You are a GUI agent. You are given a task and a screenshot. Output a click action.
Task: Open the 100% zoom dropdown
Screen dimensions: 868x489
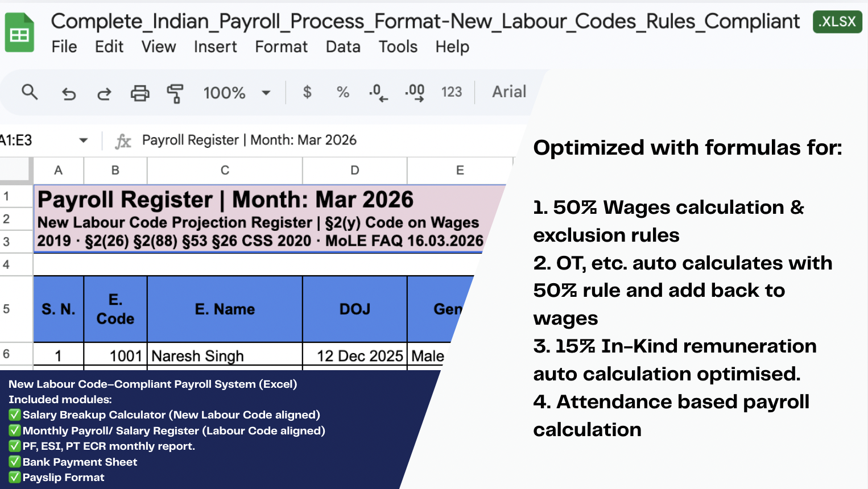[237, 93]
